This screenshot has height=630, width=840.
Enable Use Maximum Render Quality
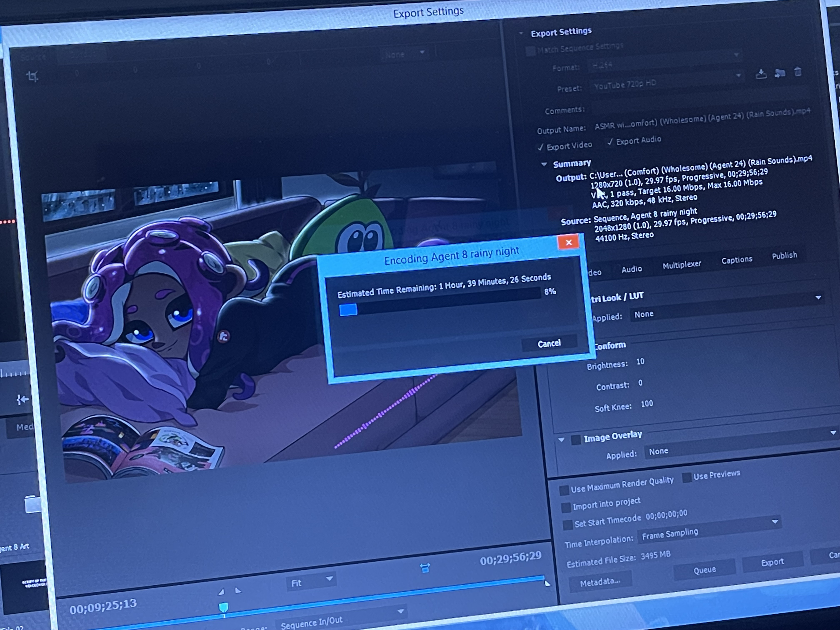point(564,490)
